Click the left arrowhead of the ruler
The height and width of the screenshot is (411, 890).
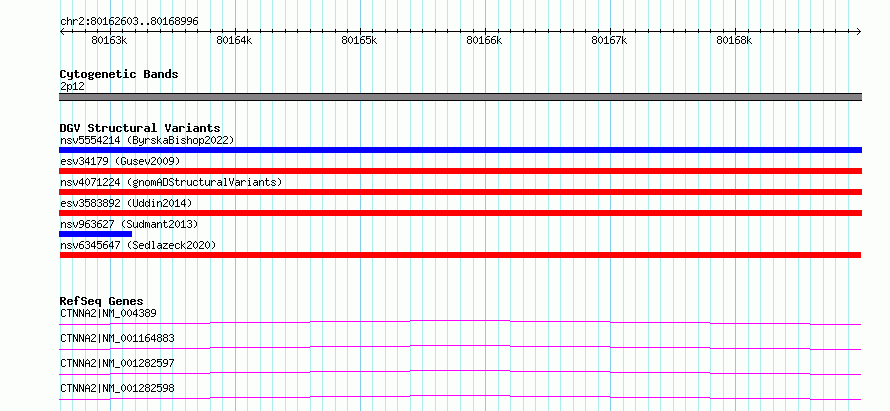point(62,31)
